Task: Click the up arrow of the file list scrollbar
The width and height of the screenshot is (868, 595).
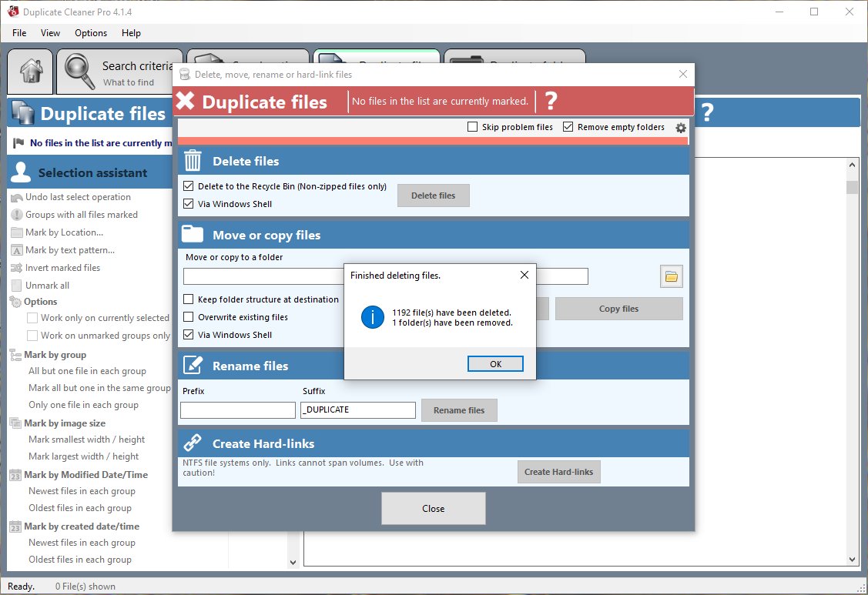Action: pyautogui.click(x=852, y=165)
